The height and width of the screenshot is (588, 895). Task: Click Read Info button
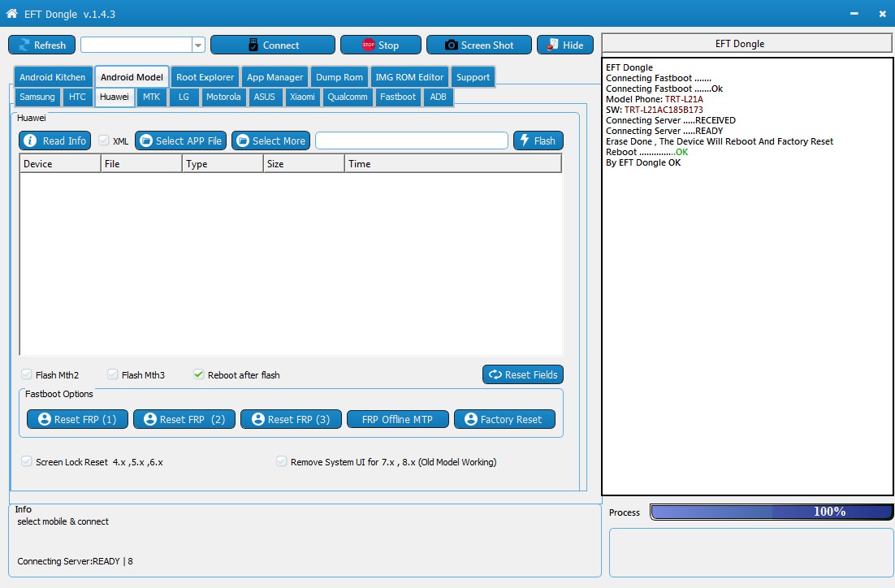click(x=54, y=141)
